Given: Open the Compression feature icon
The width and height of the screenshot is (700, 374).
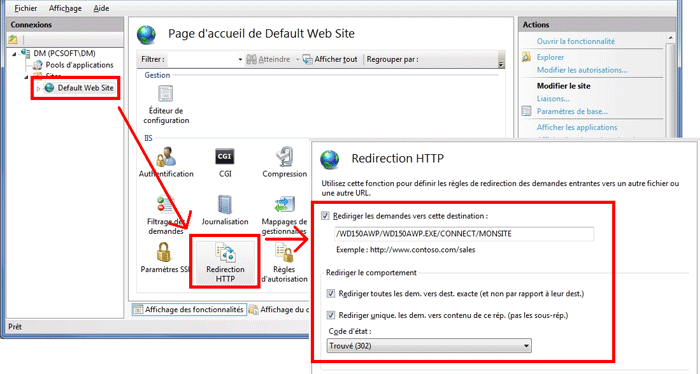Looking at the screenshot, I should (x=284, y=163).
